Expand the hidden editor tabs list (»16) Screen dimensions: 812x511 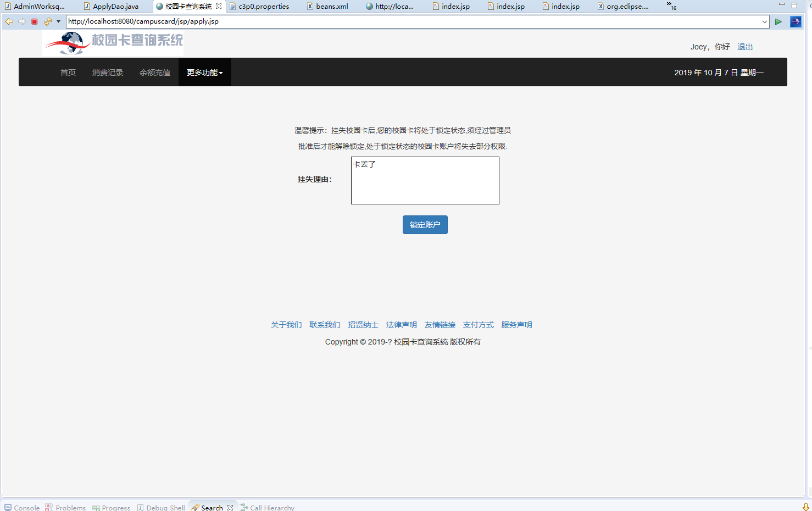tap(669, 6)
